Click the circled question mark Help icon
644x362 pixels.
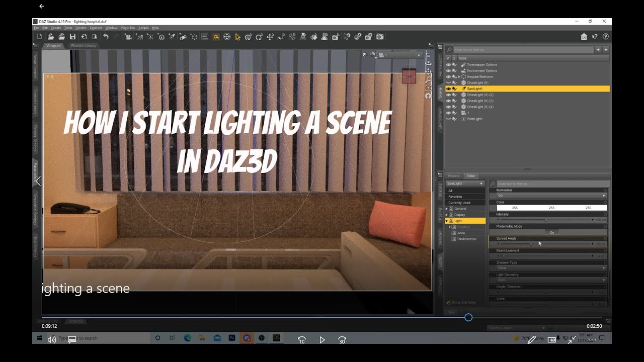(605, 37)
